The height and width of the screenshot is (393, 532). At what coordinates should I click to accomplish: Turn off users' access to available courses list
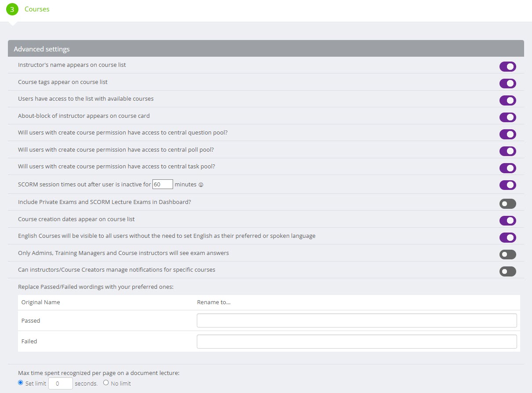coord(507,101)
